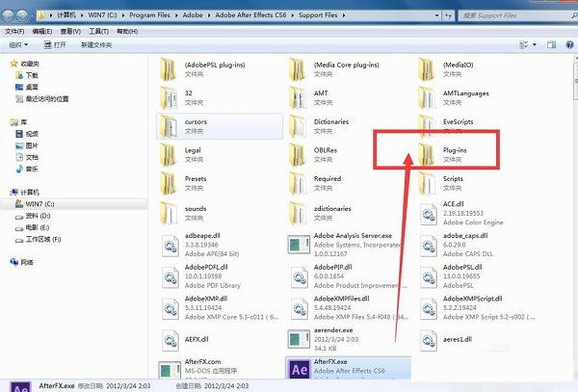The height and width of the screenshot is (392, 578).
Task: Open the 工具(T) menu
Action: tap(99, 32)
